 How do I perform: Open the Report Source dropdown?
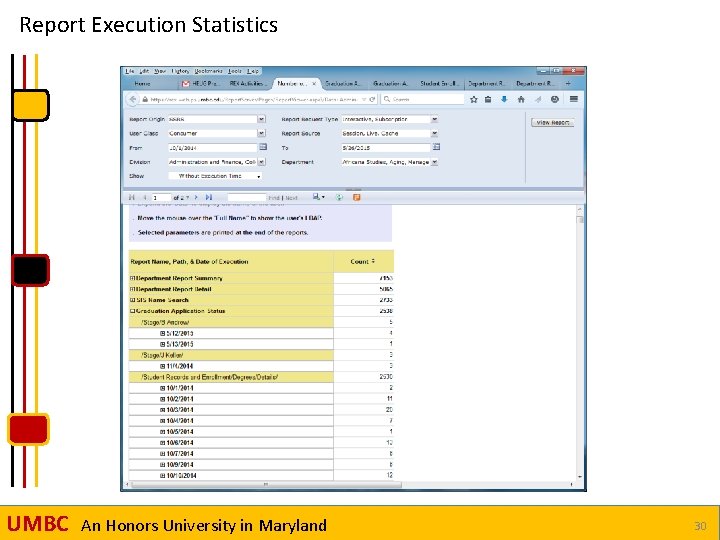click(x=434, y=133)
